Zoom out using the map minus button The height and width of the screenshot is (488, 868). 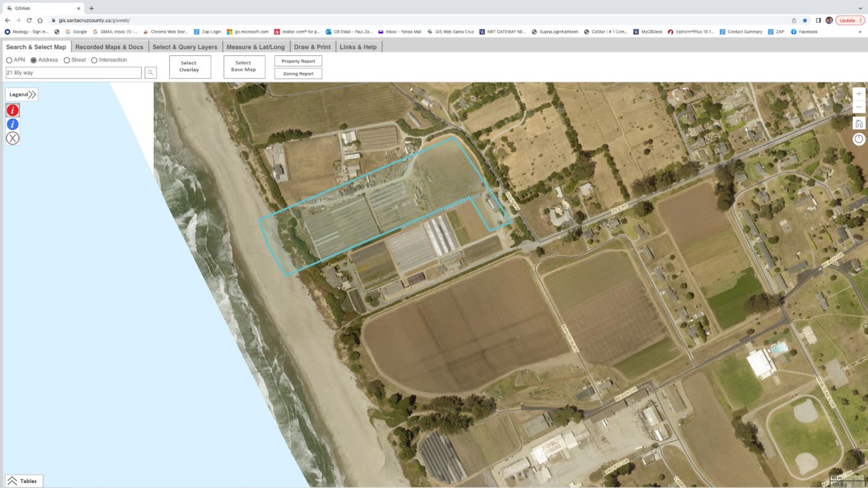tap(859, 107)
